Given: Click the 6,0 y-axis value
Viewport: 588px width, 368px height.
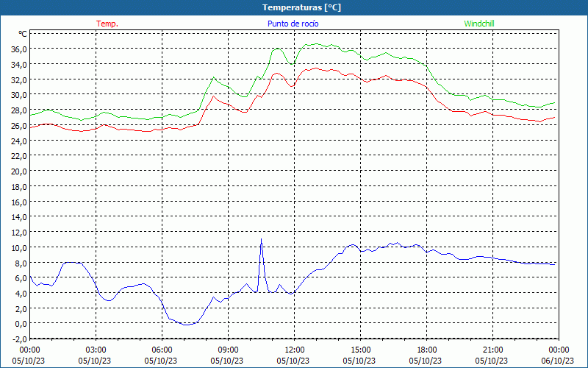Looking at the screenshot, I should click(21, 278).
